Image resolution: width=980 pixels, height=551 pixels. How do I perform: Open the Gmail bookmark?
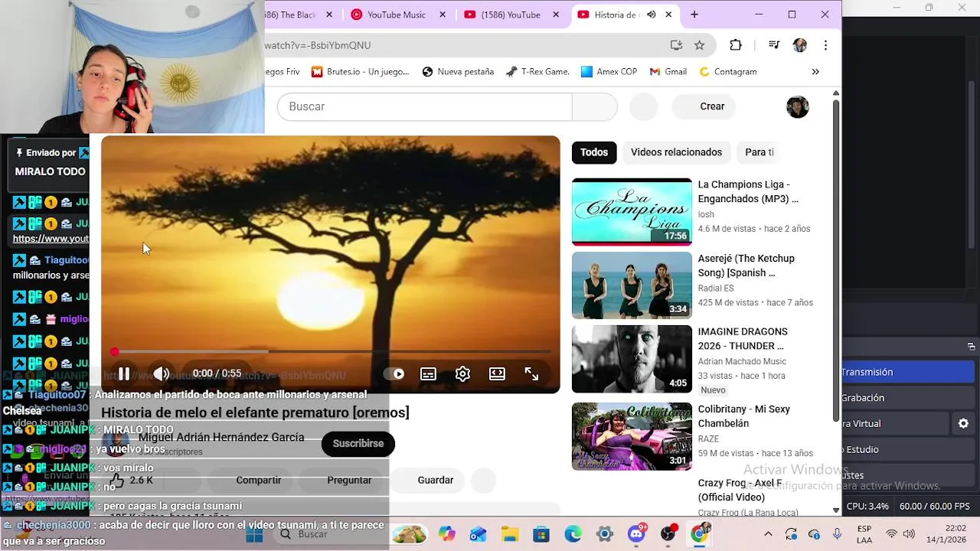pos(668,72)
